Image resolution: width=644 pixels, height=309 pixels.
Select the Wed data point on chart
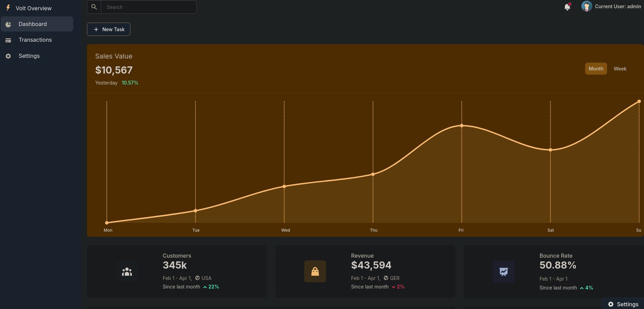(284, 186)
